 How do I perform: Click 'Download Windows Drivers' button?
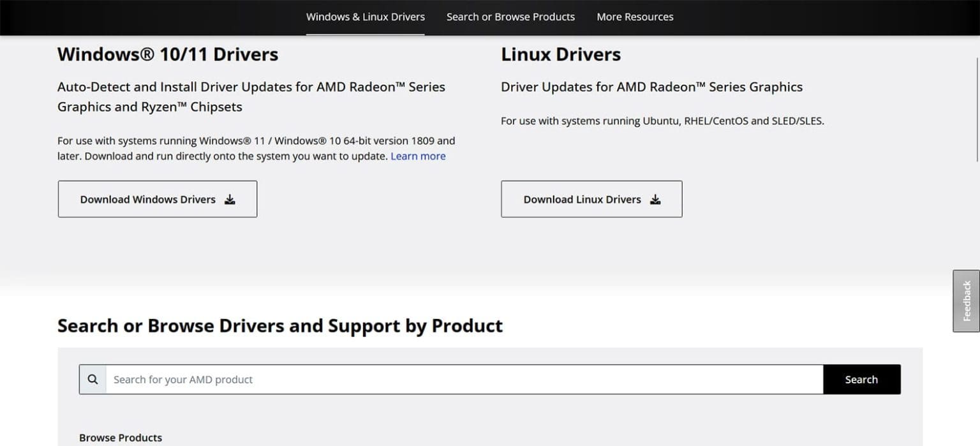click(157, 199)
